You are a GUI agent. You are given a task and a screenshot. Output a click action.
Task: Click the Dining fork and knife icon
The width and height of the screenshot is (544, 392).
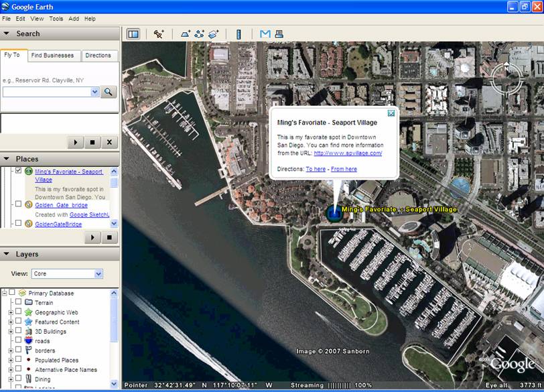(x=28, y=379)
